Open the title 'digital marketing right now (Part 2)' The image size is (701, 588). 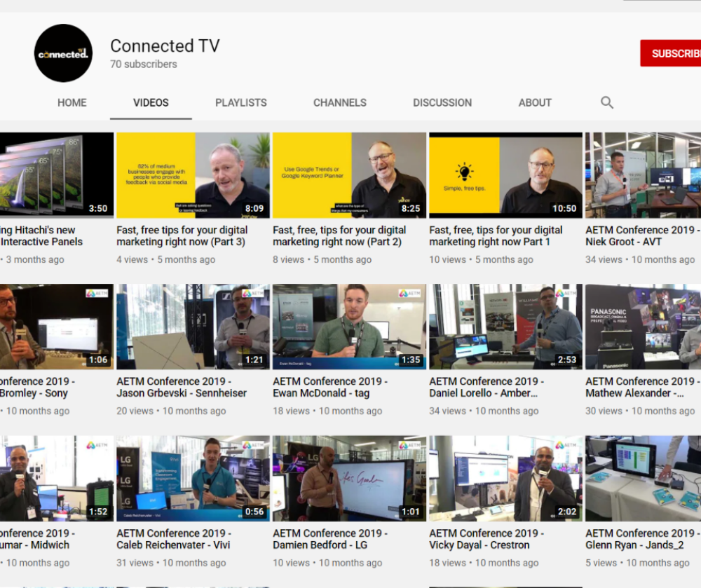pos(339,236)
